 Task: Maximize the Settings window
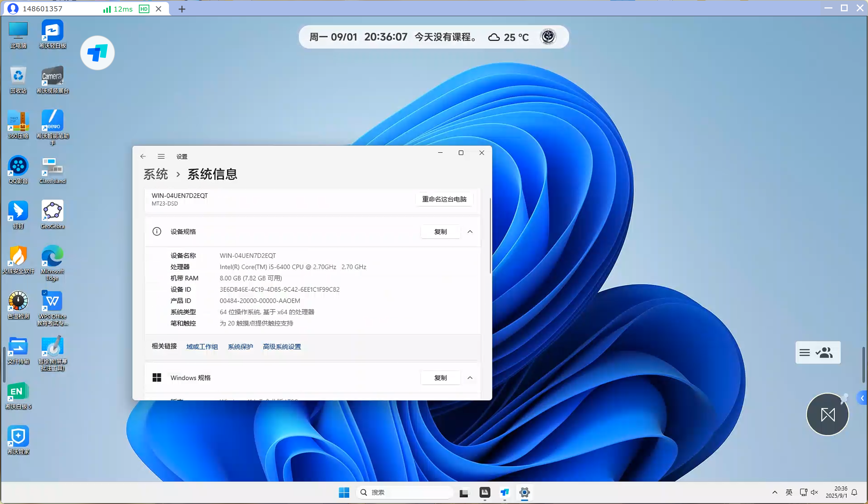pos(461,153)
